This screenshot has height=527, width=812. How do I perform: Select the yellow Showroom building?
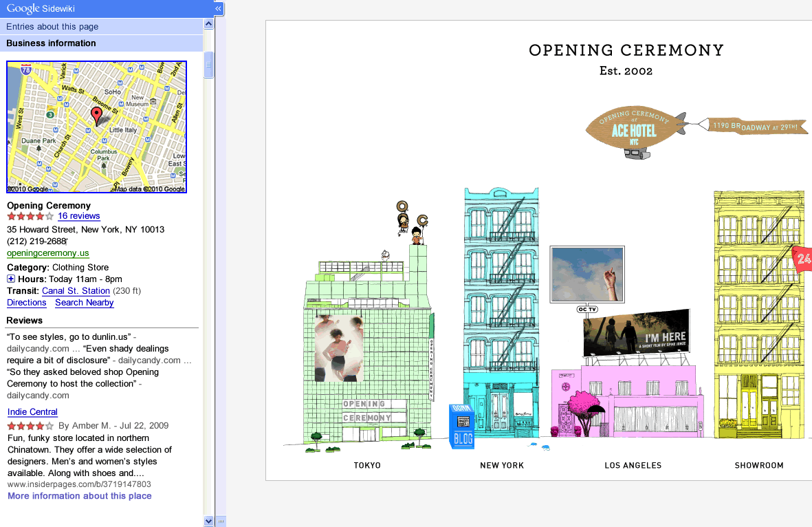pyautogui.click(x=759, y=315)
